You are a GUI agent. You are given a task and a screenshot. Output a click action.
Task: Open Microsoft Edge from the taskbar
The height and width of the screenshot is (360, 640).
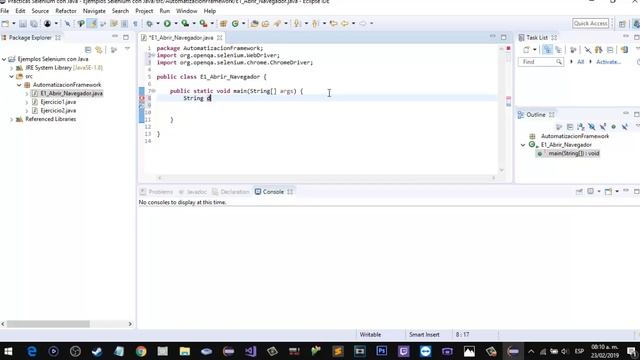pos(31,351)
